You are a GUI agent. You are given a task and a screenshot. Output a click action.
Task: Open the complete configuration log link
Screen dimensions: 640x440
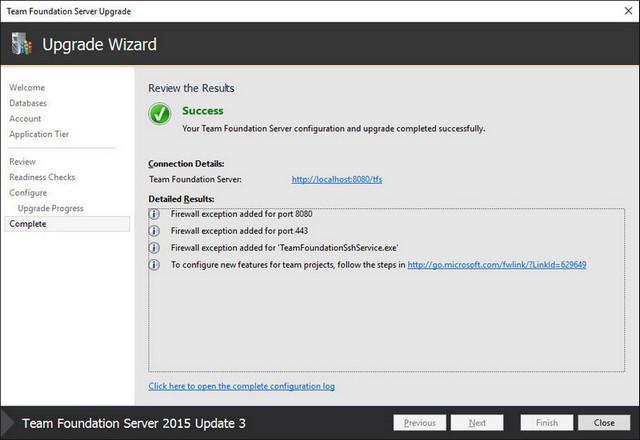click(242, 386)
